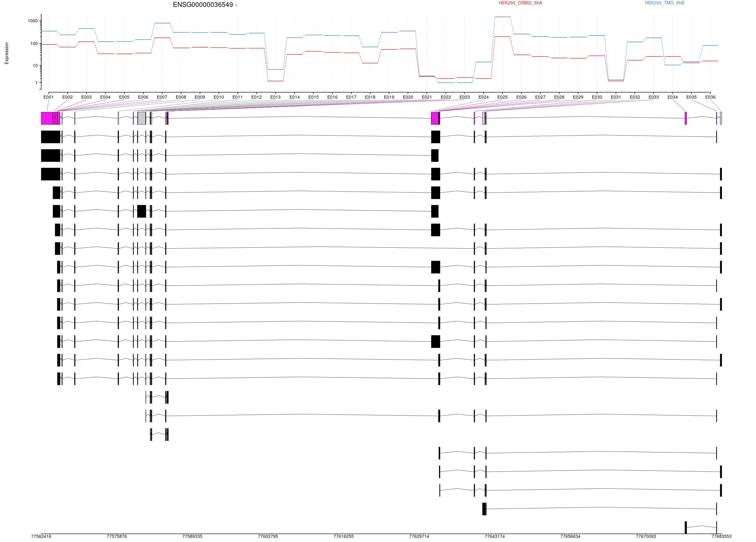The height and width of the screenshot is (542, 756).
Task: Click exon label E004
Action: [105, 97]
